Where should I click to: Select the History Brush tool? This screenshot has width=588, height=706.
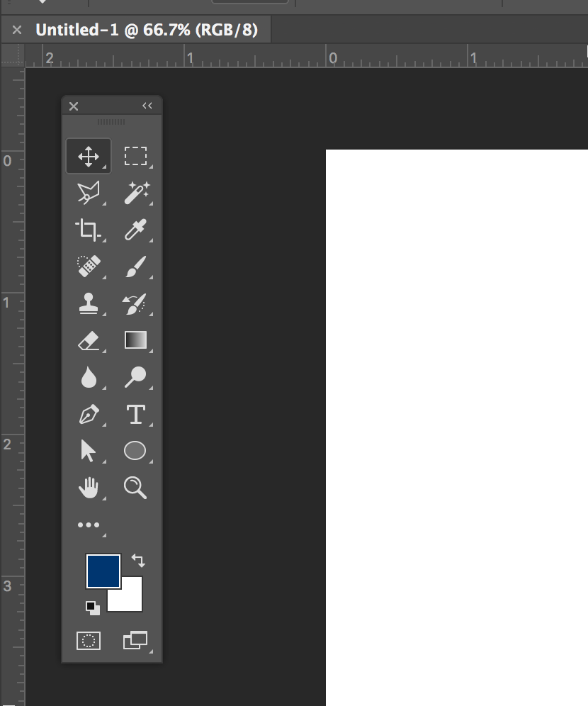point(135,303)
